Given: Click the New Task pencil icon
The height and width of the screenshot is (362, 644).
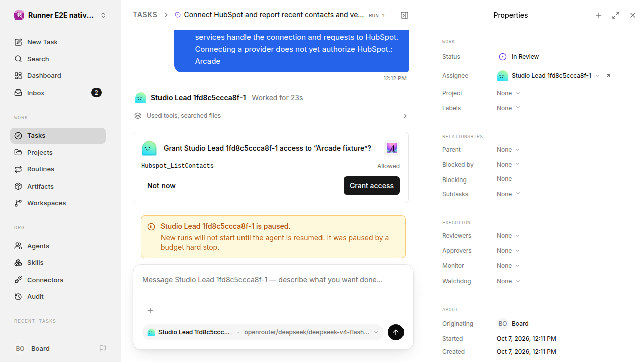Looking at the screenshot, I should [x=18, y=42].
